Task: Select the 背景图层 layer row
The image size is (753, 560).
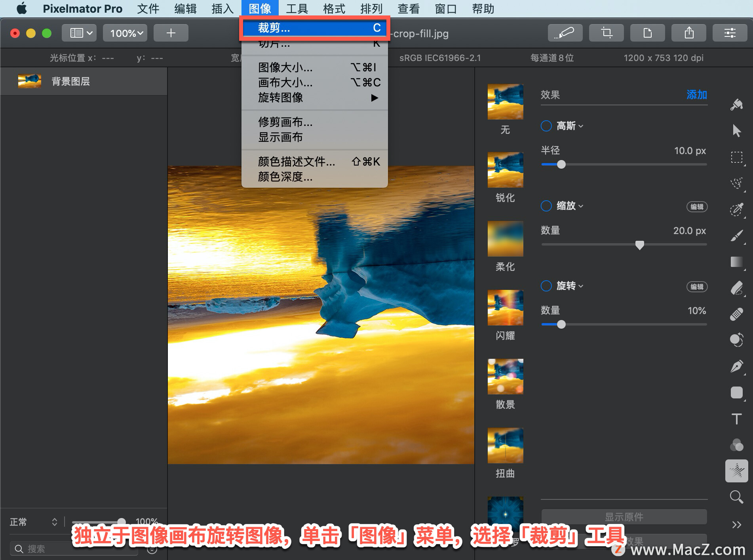Action: 84,81
